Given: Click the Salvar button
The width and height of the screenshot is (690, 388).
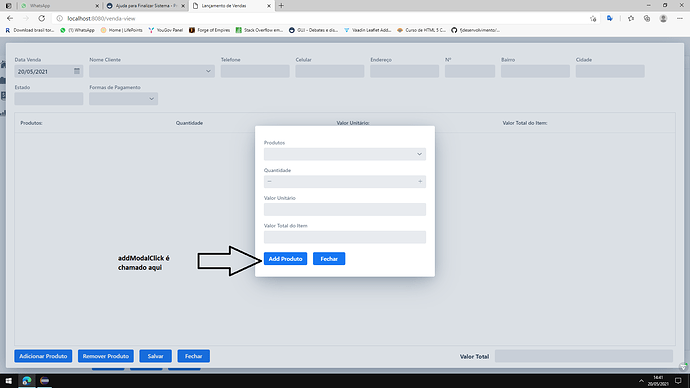Looking at the screenshot, I should 155,356.
